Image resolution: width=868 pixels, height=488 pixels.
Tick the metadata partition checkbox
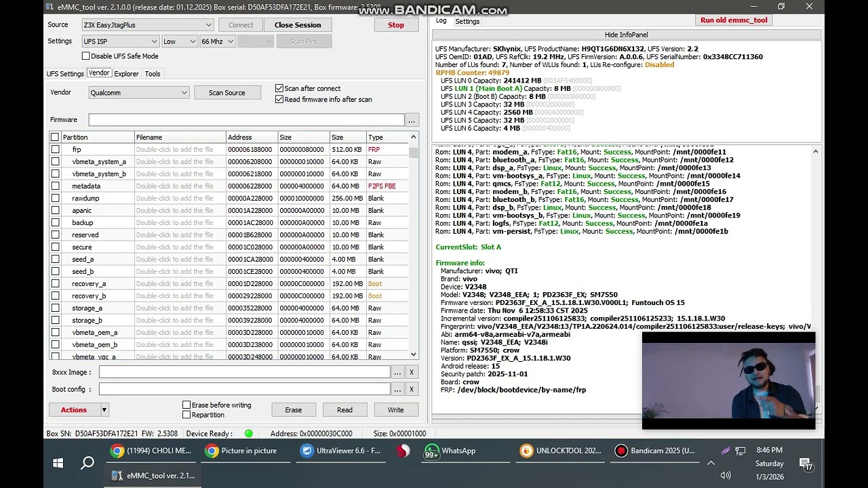click(55, 186)
